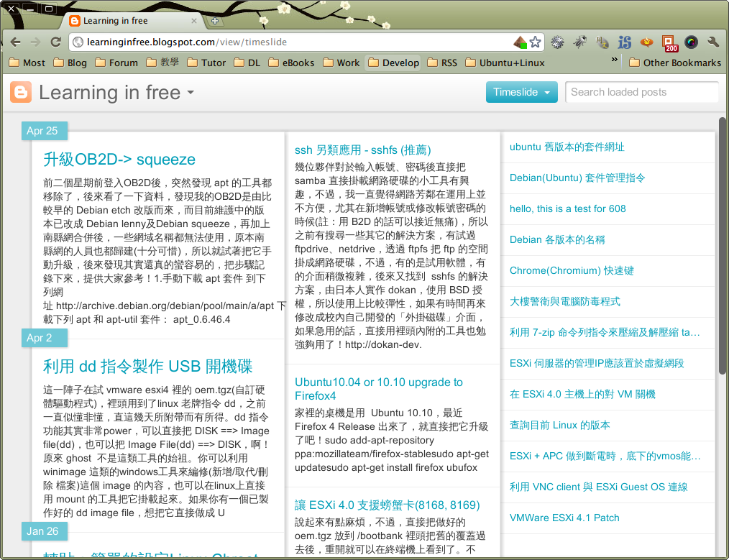Open 'hello, this is a test for 608'
729x560 pixels.
tap(568, 208)
